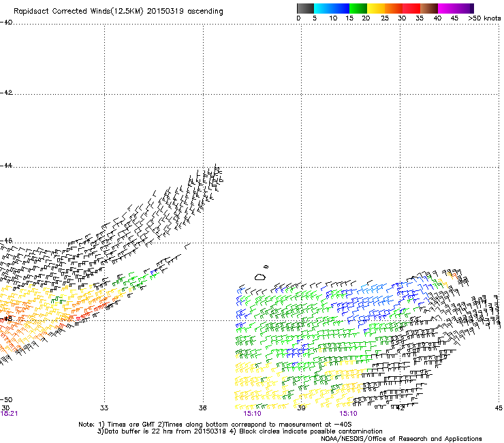
Task: Click the "33" longitude axis label
Action: point(104,408)
